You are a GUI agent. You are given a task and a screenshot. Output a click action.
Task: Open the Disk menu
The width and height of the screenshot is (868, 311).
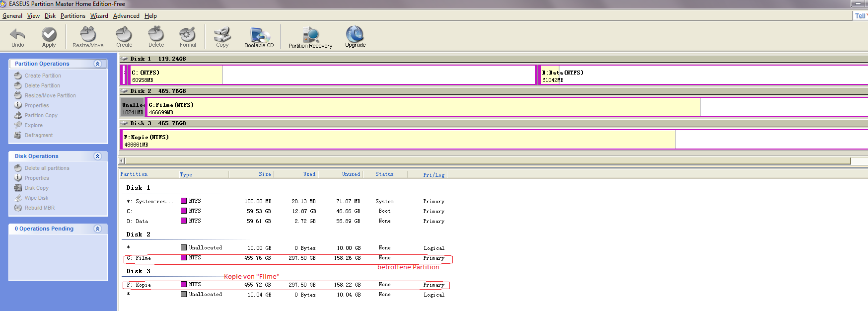[50, 16]
